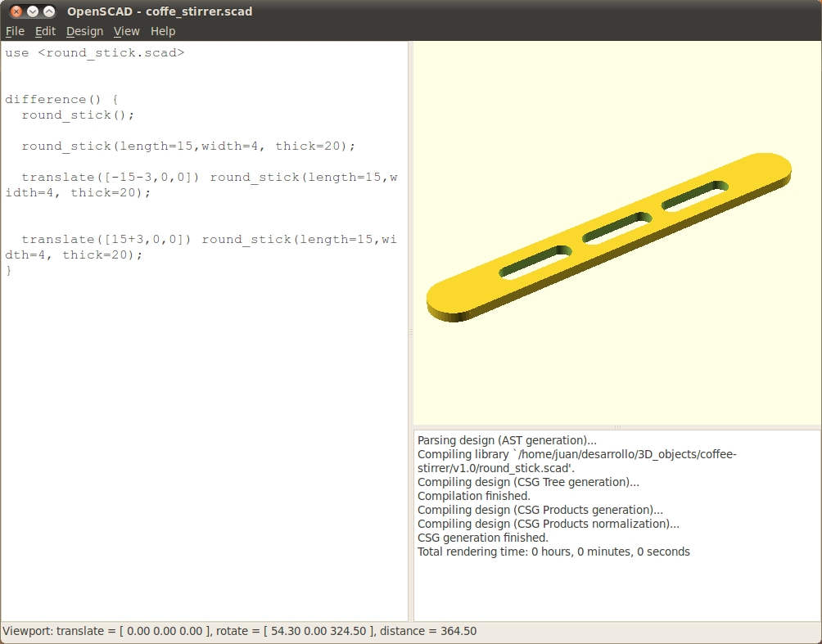Click the middle slot of the stirrer model

pyautogui.click(x=617, y=228)
